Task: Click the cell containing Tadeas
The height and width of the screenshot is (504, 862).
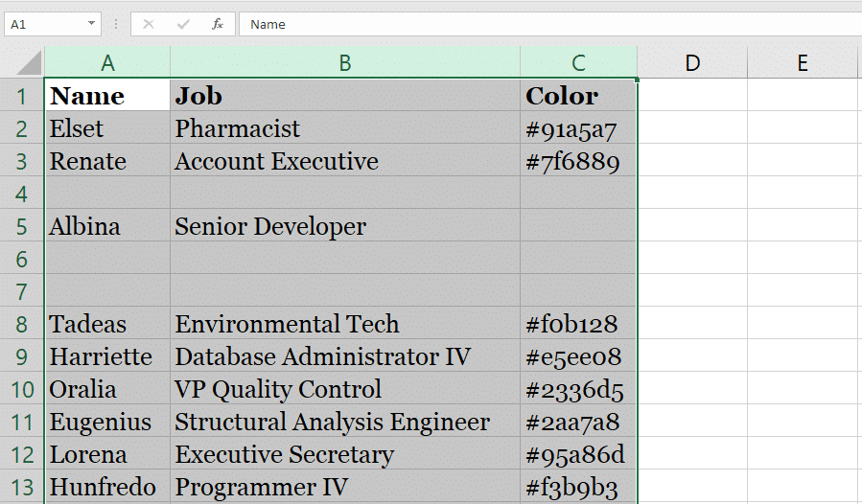Action: pyautogui.click(x=107, y=324)
